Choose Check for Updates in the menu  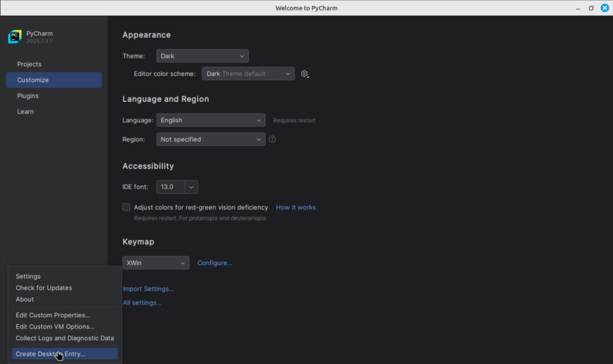click(44, 287)
